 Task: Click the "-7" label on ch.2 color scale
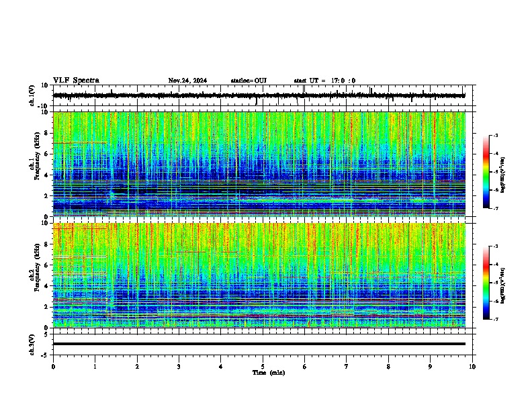tap(495, 319)
